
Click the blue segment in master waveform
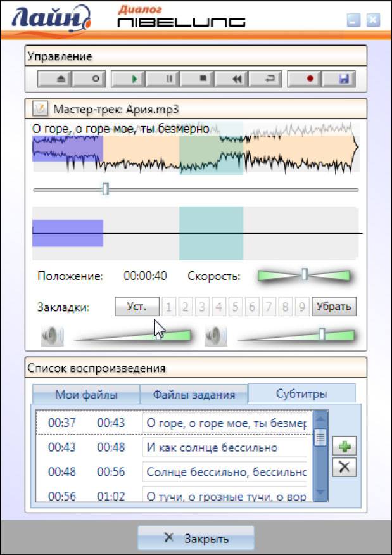(x=68, y=149)
